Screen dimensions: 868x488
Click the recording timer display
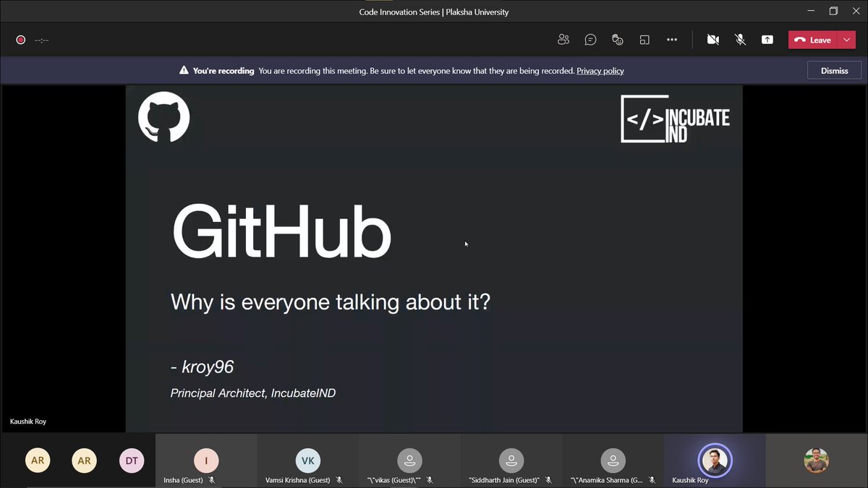point(41,40)
